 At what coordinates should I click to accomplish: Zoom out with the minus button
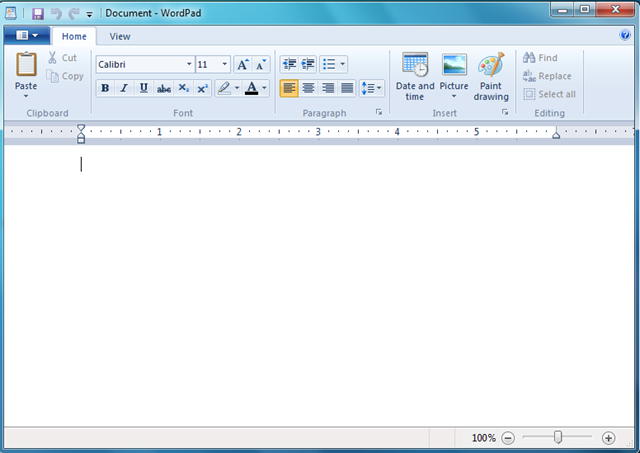click(x=508, y=438)
